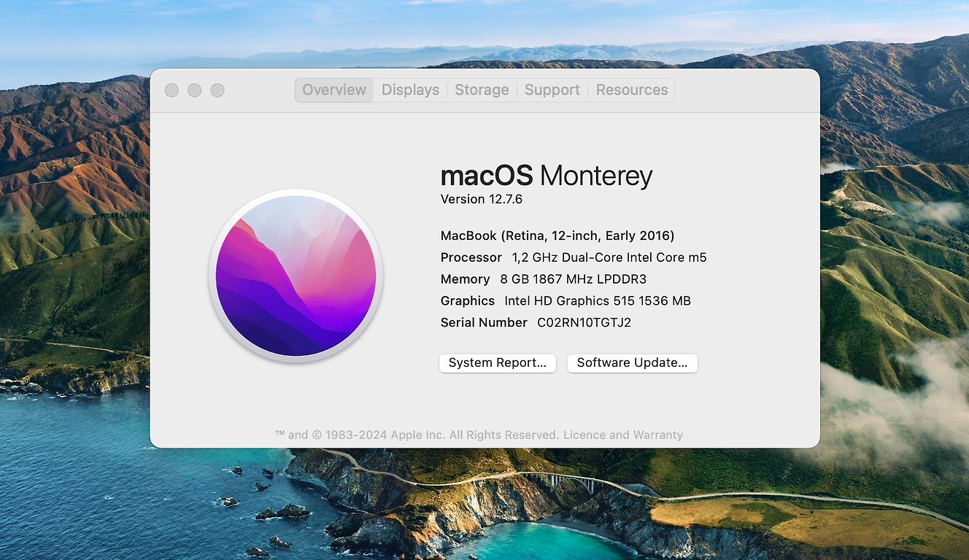
Task: Minimize the About This Mac window
Action: pos(194,90)
